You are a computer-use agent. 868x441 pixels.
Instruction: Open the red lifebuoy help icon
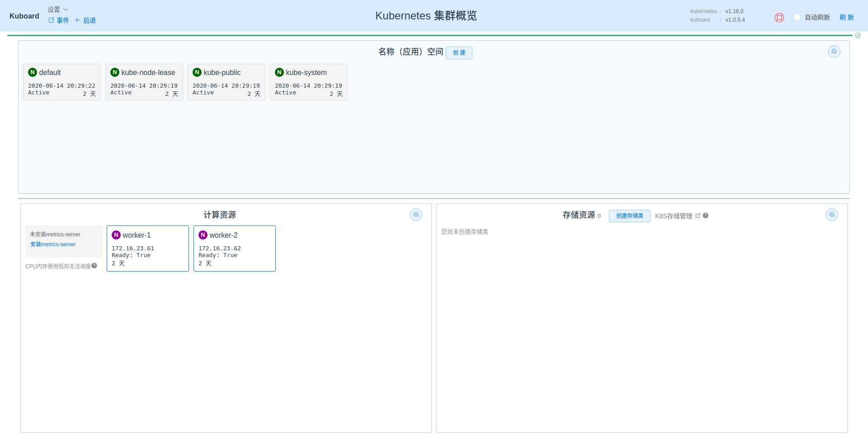pyautogui.click(x=779, y=18)
